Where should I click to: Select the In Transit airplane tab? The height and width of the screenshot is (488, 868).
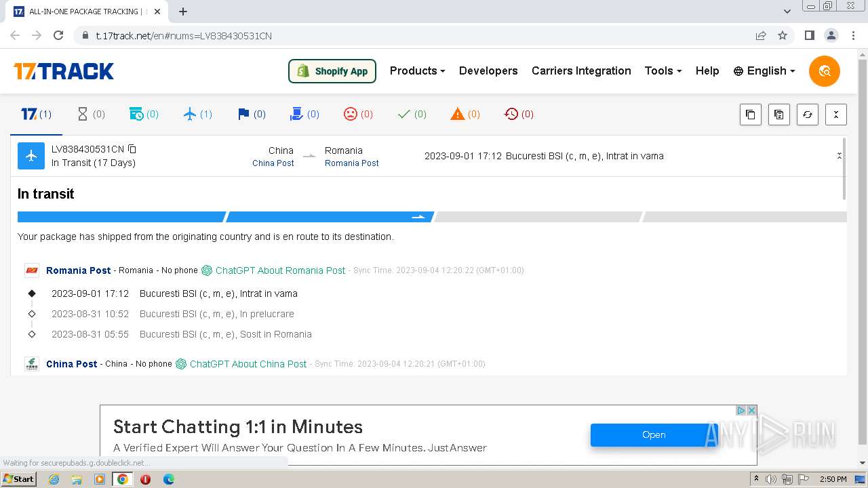point(197,114)
